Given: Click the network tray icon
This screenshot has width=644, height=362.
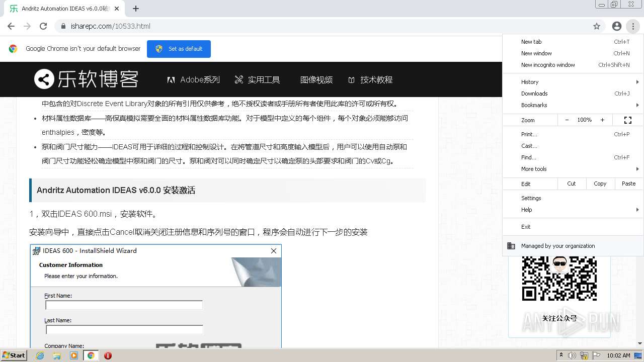Looking at the screenshot, I should coord(584,355).
